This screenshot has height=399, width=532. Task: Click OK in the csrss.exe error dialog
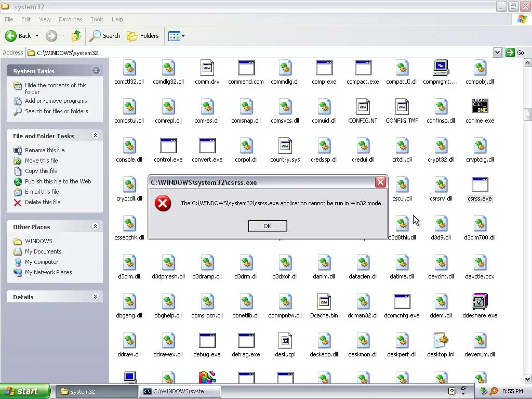point(268,226)
